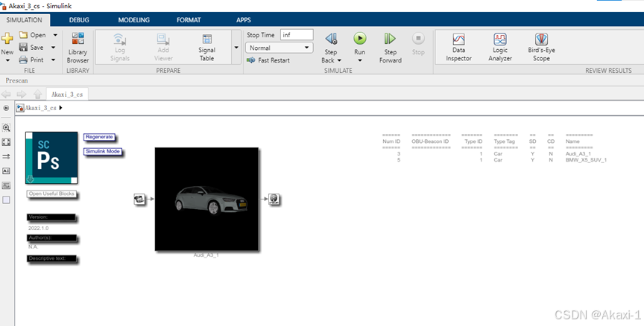This screenshot has height=326, width=644.
Task: Toggle Fast Restart
Action: (268, 60)
